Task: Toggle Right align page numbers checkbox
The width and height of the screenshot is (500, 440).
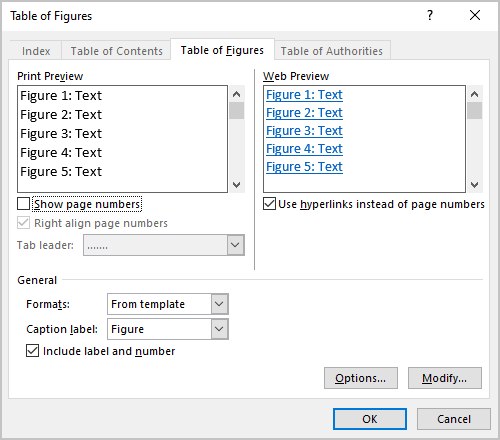Action: (23, 223)
